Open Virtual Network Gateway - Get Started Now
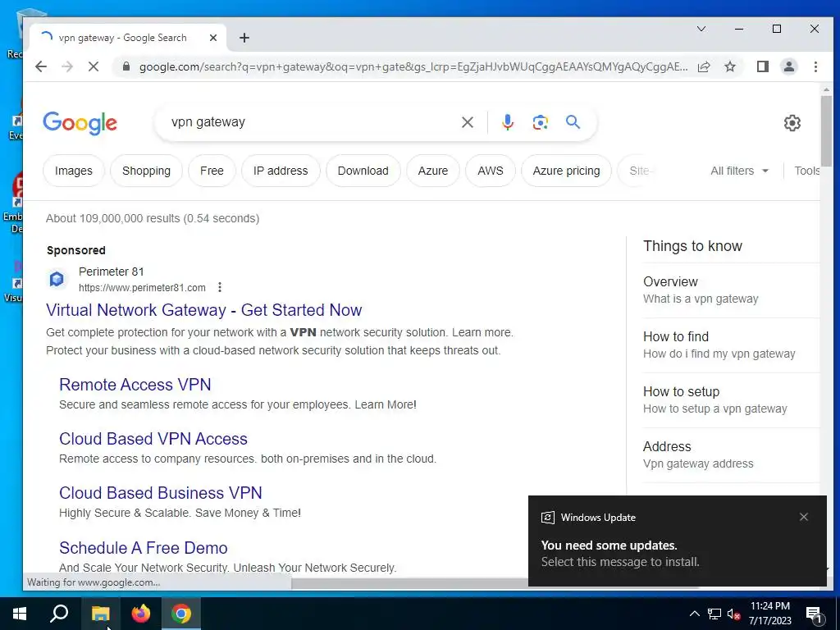This screenshot has height=630, width=840. click(x=204, y=309)
